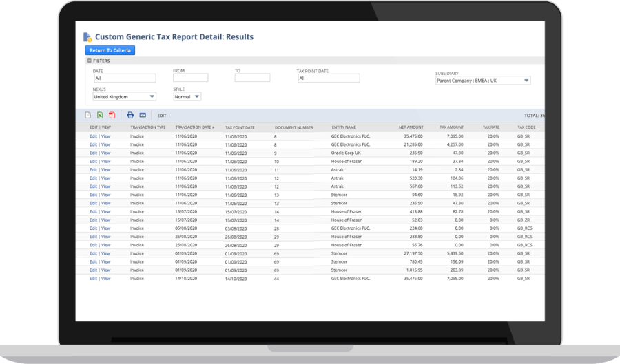Click Edit link in Oracle Corp UK row
Viewport: 620px width, 364px height.
tap(93, 153)
